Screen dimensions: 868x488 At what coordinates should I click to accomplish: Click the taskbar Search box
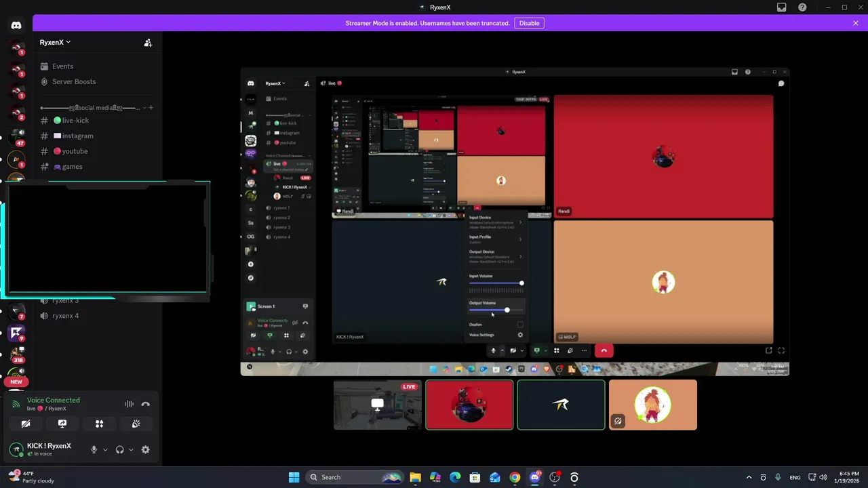[x=354, y=477]
